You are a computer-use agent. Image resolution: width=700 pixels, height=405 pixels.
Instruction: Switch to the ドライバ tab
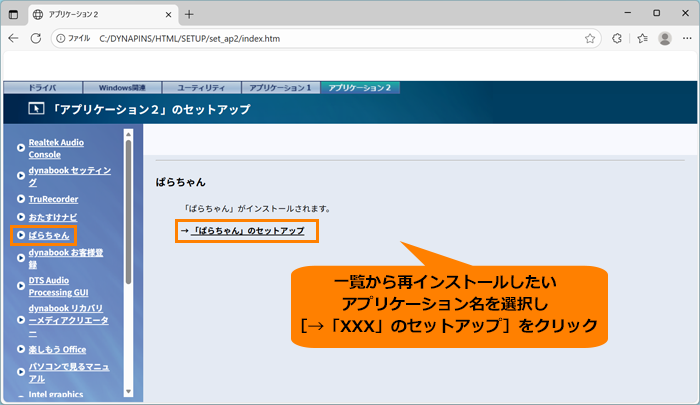coord(41,88)
